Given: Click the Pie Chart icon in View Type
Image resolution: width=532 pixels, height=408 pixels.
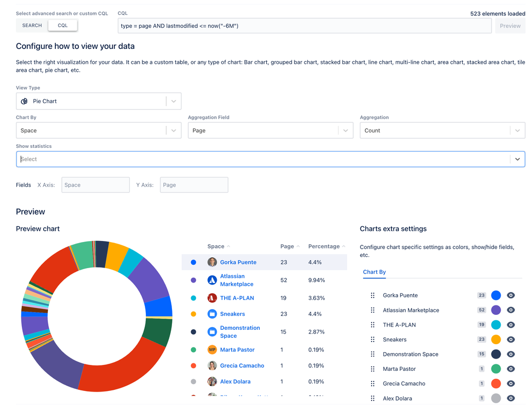Looking at the screenshot, I should (24, 101).
